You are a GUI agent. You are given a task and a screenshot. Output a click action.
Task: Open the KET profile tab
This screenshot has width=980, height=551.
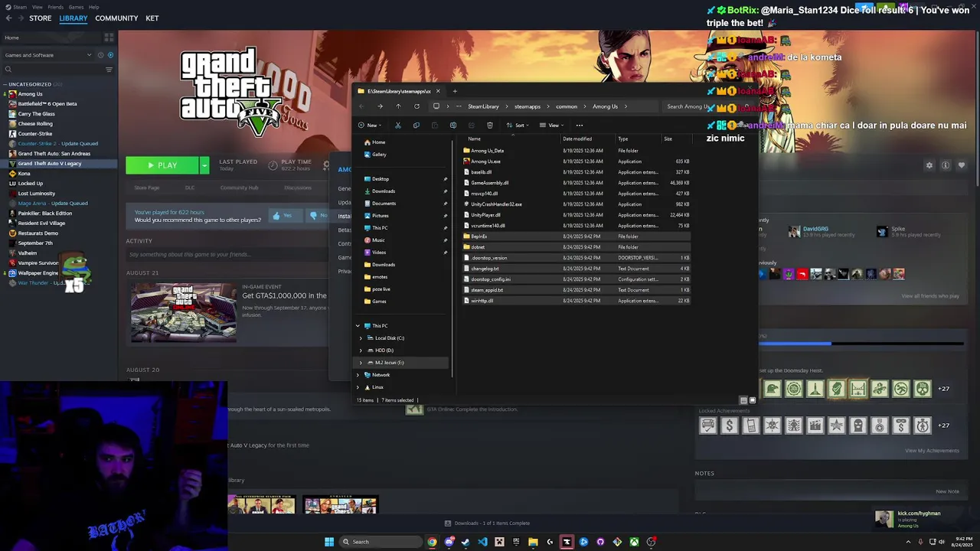point(152,18)
